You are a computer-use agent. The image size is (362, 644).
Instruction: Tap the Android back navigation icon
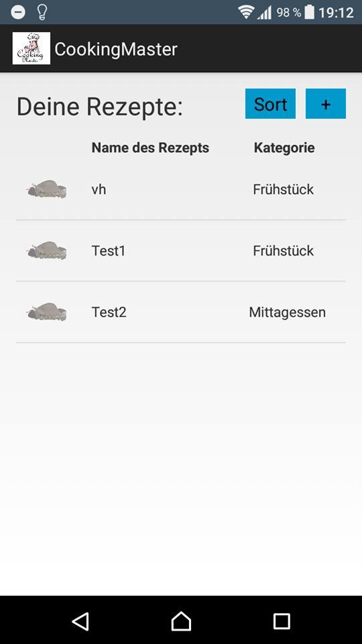point(80,621)
